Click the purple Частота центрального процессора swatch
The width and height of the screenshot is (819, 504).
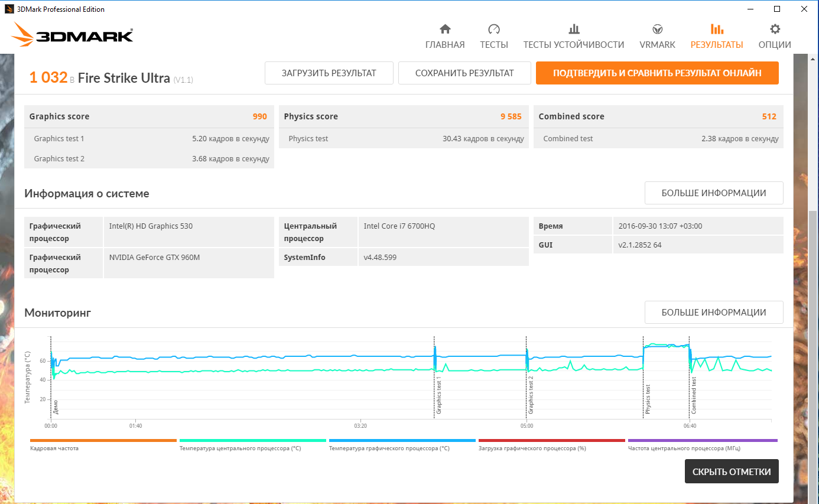(702, 440)
